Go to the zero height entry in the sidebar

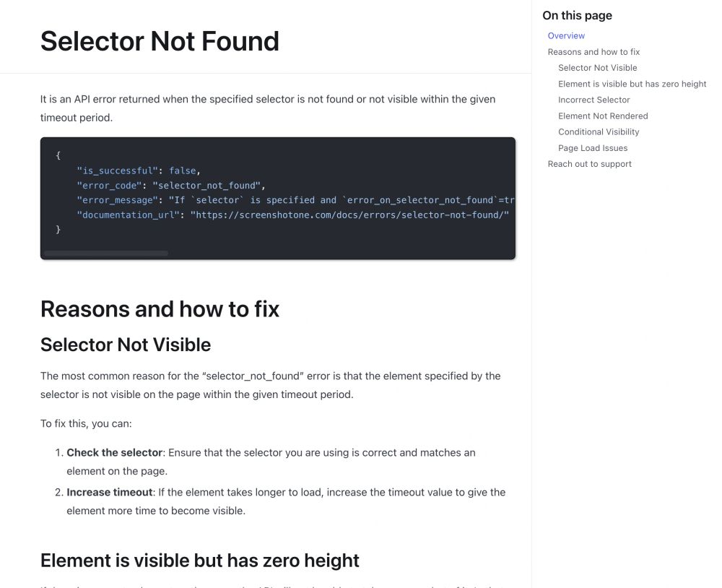pos(632,84)
